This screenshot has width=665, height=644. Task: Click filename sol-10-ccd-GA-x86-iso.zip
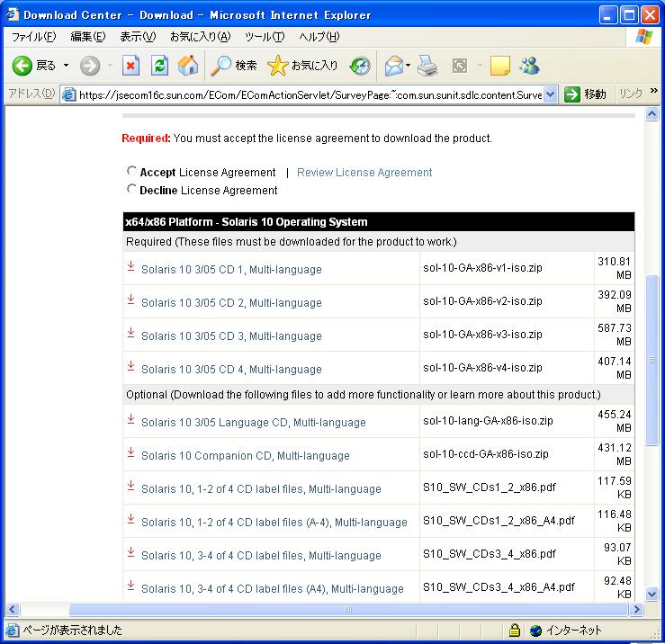[486, 454]
